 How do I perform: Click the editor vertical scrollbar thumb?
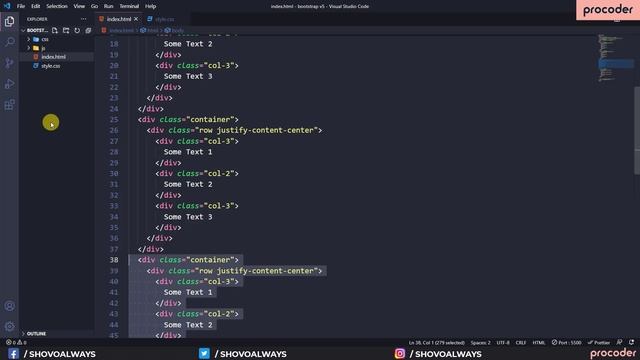[637, 131]
